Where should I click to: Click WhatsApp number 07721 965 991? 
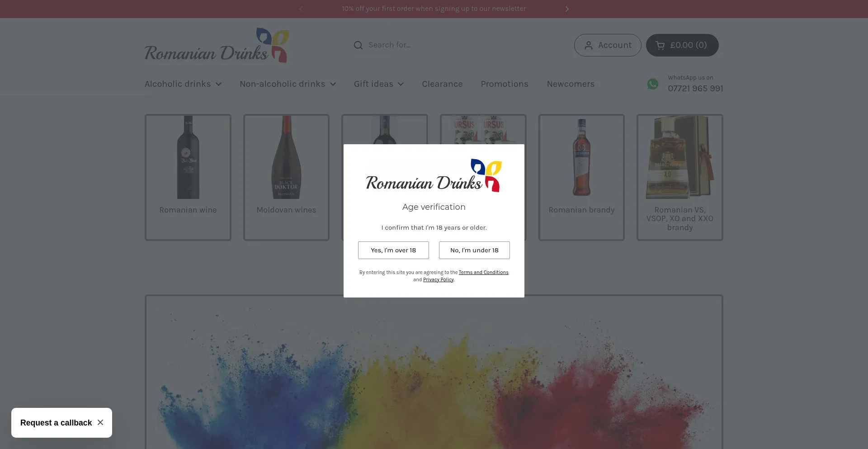(695, 89)
